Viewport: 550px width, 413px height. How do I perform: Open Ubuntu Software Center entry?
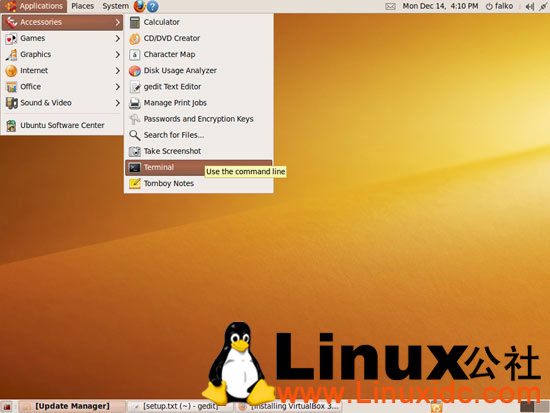(x=63, y=125)
